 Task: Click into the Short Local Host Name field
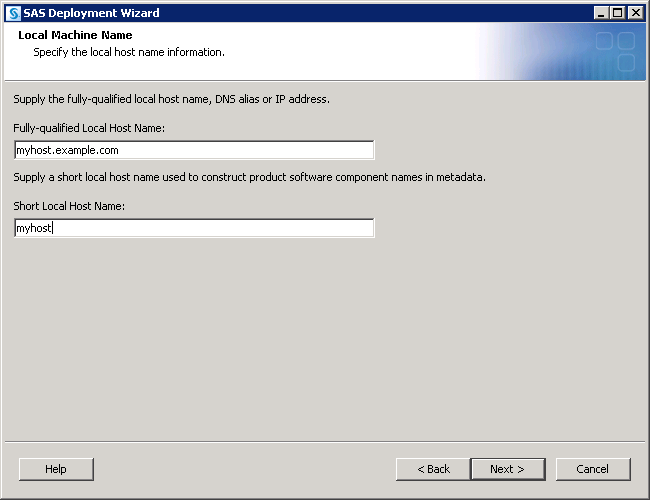pyautogui.click(x=194, y=228)
